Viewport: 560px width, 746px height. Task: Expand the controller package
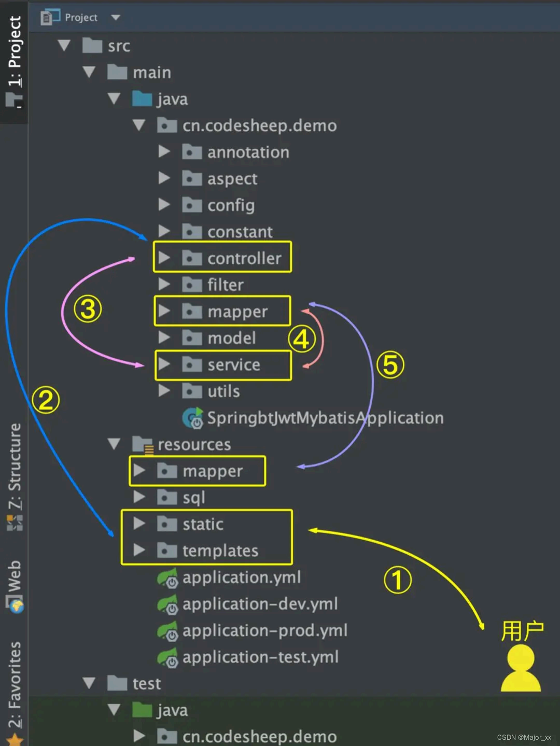click(x=164, y=258)
